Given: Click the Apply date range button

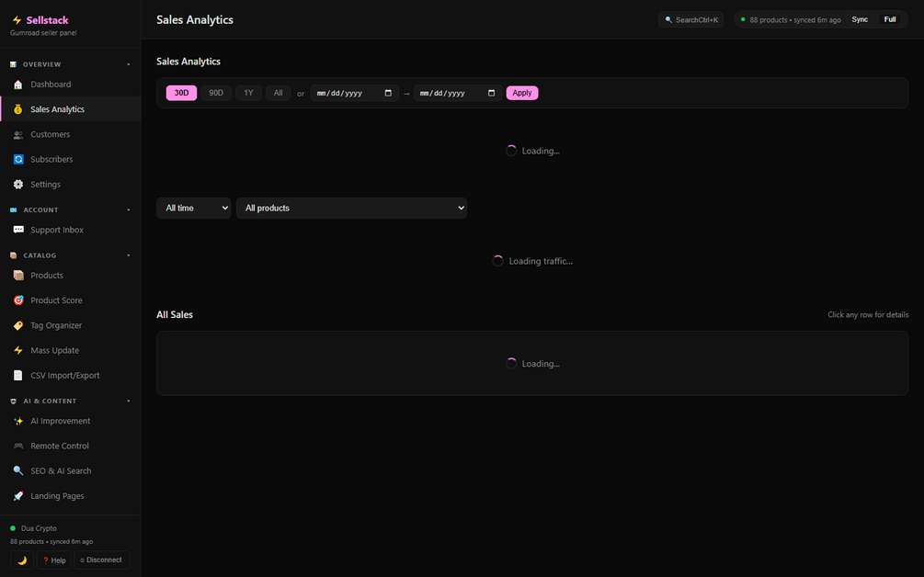Looking at the screenshot, I should (522, 93).
